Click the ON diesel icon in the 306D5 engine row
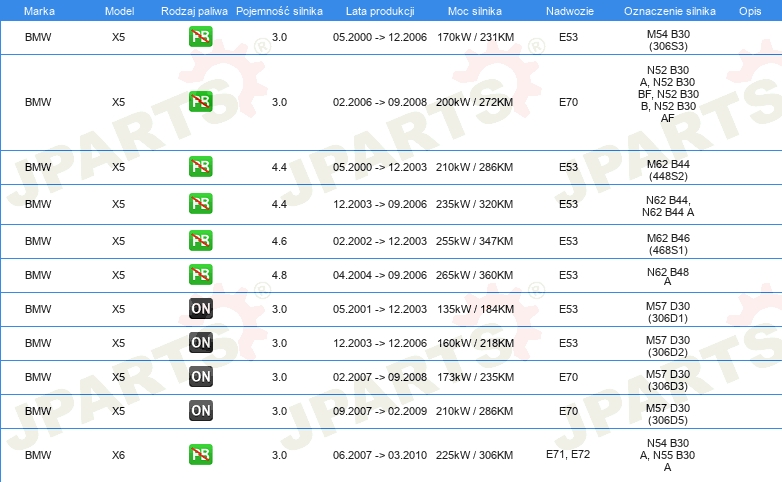 tap(200, 411)
